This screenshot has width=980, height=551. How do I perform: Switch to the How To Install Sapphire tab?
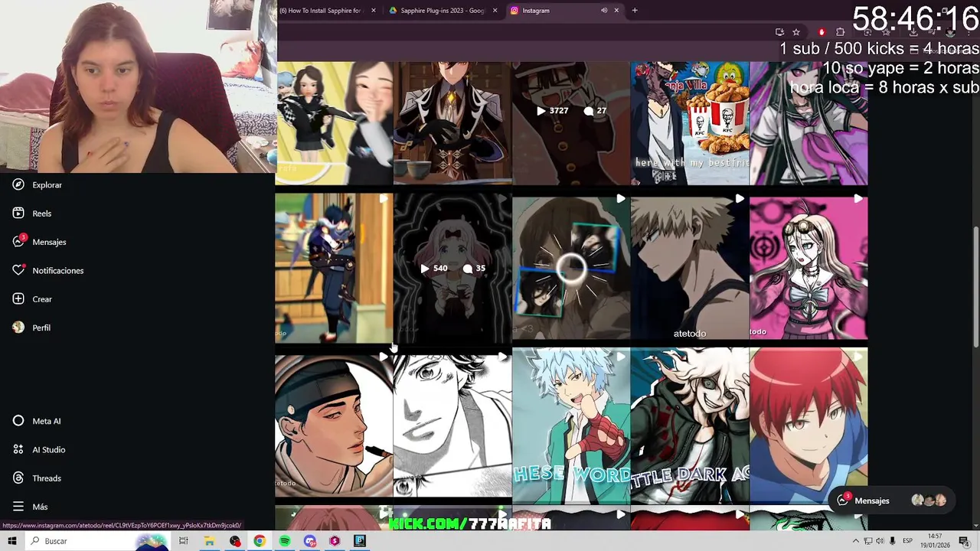pyautogui.click(x=320, y=11)
